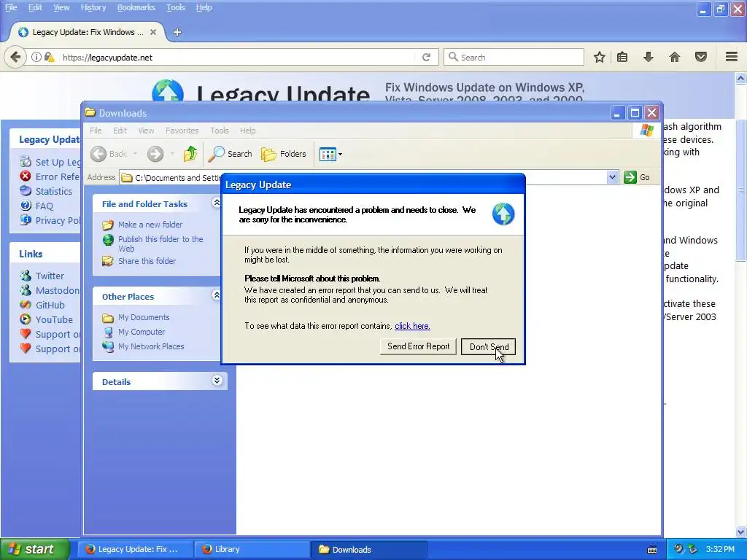The image size is (747, 560).
Task: Open My Network Places link
Action: coord(151,346)
